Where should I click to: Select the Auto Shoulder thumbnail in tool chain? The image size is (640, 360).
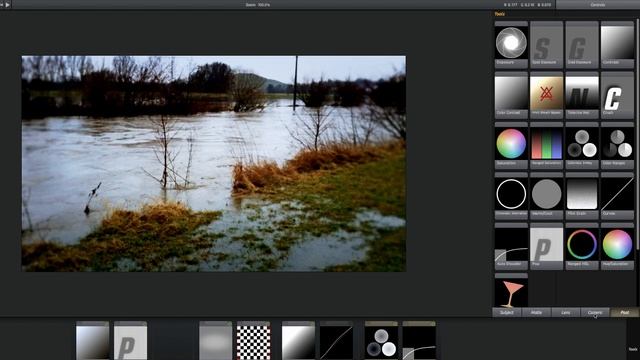[x=419, y=340]
